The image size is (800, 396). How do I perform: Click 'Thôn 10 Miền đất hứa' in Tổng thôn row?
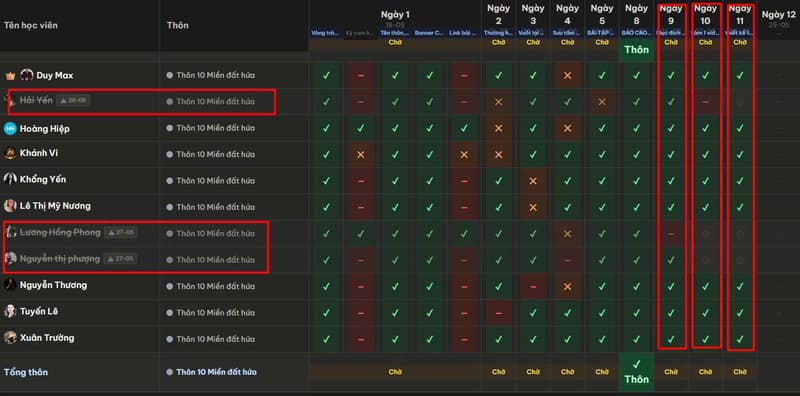[x=216, y=372]
